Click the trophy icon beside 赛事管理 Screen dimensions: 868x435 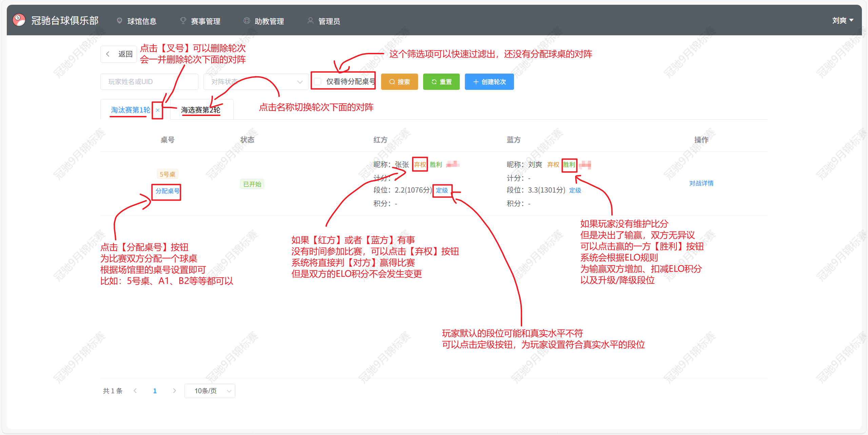click(x=183, y=21)
